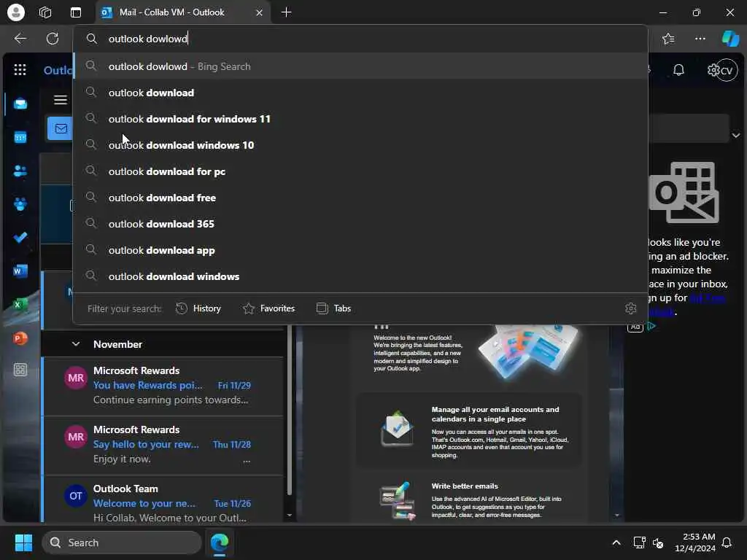Open Excel from Outlook sidebar

pos(20,305)
